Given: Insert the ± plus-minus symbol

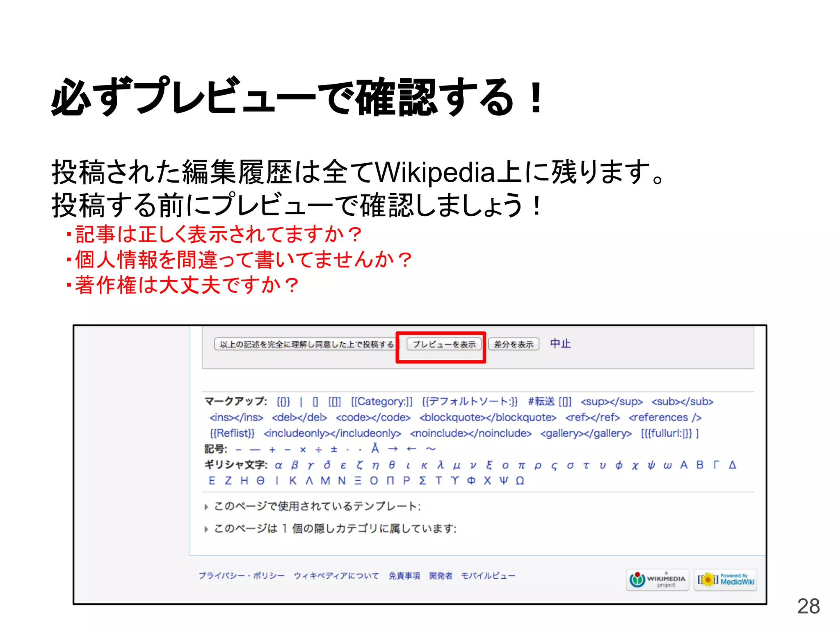Looking at the screenshot, I should 334,450.
